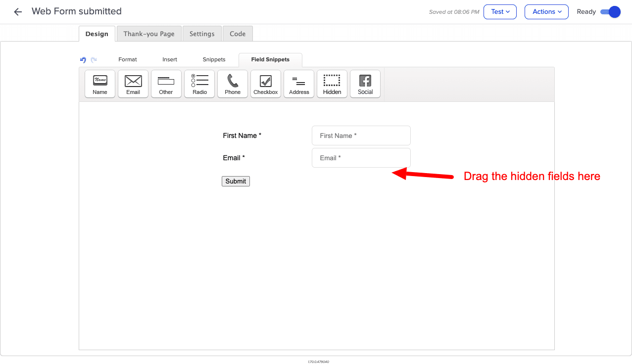This screenshot has height=364, width=632.
Task: Select the Social field snippet
Action: coord(365,84)
